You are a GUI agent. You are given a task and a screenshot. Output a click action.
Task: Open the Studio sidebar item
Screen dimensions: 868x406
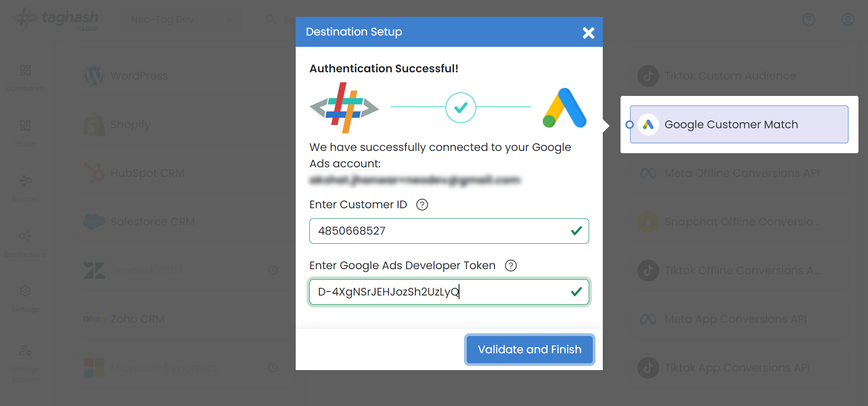[x=25, y=133]
